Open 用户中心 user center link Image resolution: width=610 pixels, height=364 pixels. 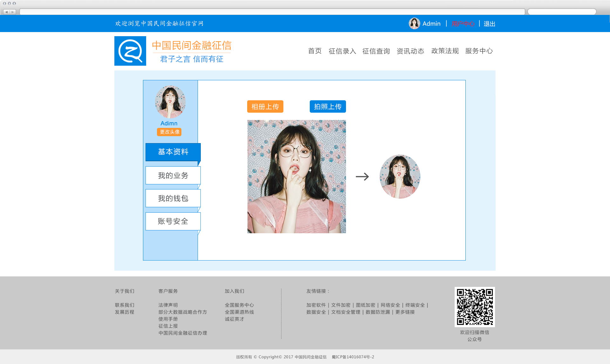point(463,24)
